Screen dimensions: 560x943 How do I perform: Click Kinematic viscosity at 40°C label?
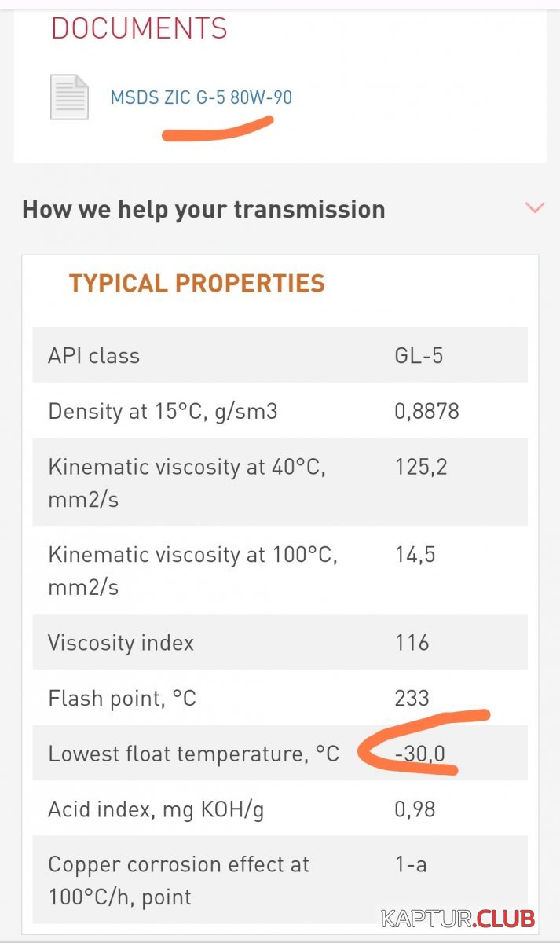tap(186, 482)
